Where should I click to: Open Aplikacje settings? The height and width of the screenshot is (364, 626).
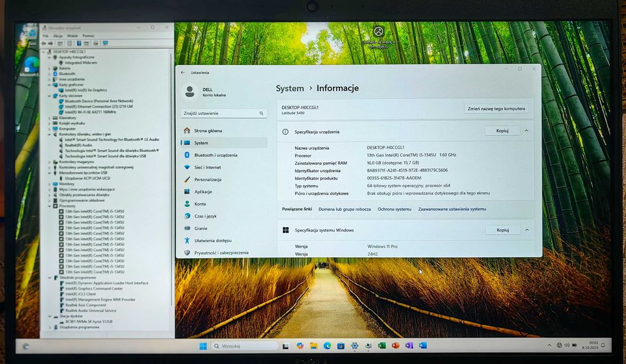223,192
